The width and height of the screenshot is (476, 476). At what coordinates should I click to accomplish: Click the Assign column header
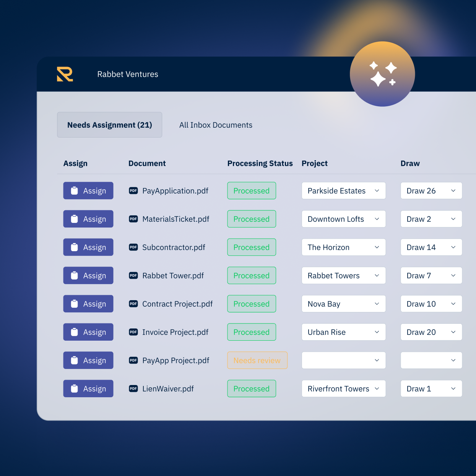[75, 163]
